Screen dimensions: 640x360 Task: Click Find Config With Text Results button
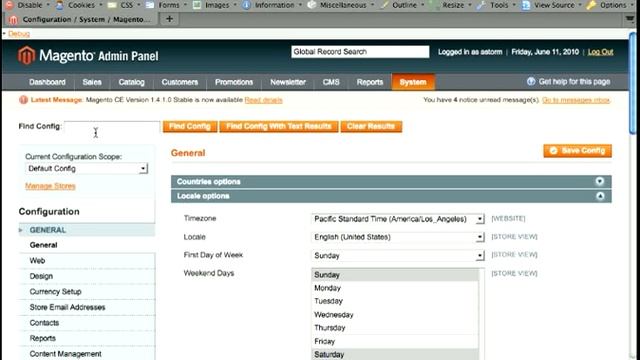tap(279, 127)
